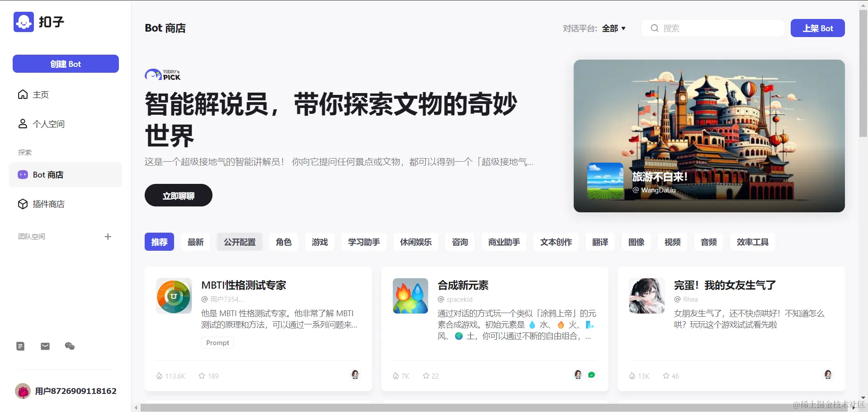Click the 立即聊聊 button
The width and height of the screenshot is (868, 412).
point(179,195)
